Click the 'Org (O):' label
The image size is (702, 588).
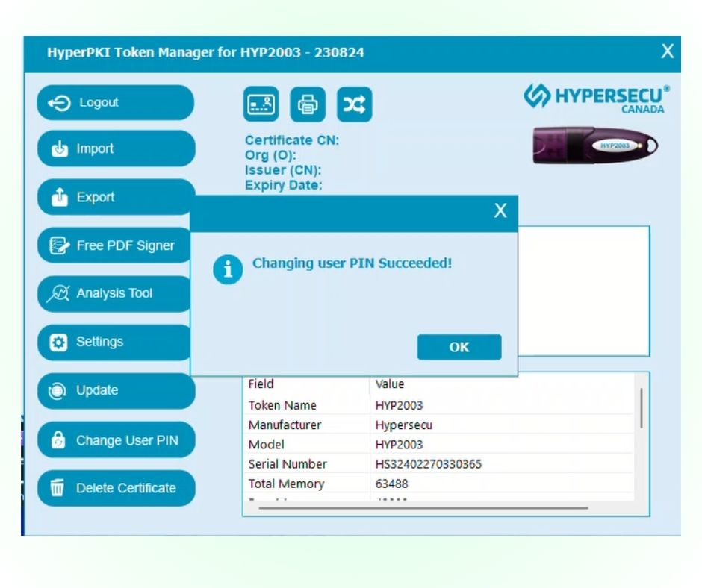[270, 155]
